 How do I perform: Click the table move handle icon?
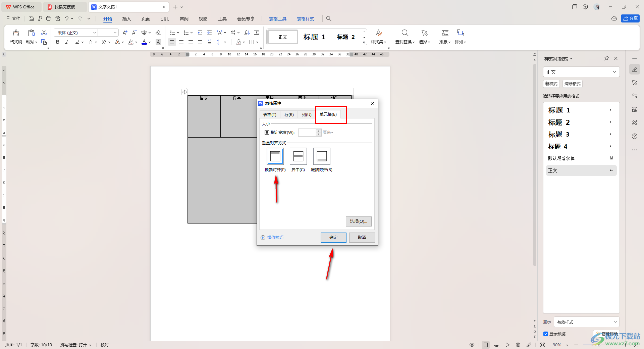(184, 92)
